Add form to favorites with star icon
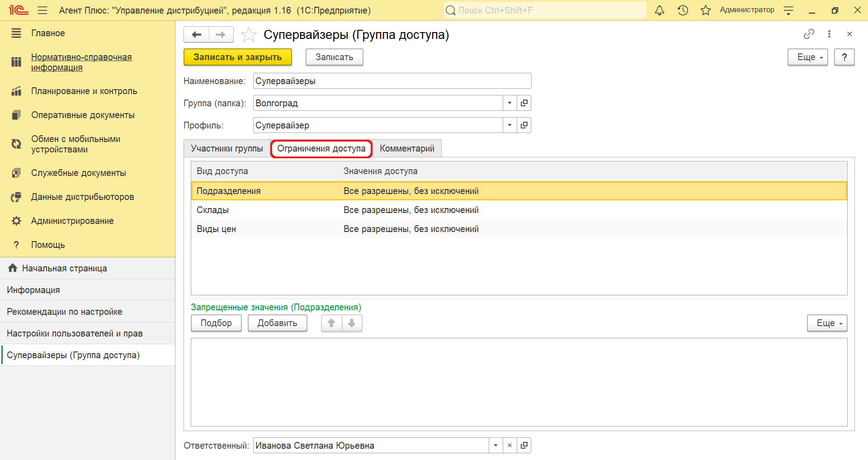868x460 pixels. click(248, 34)
